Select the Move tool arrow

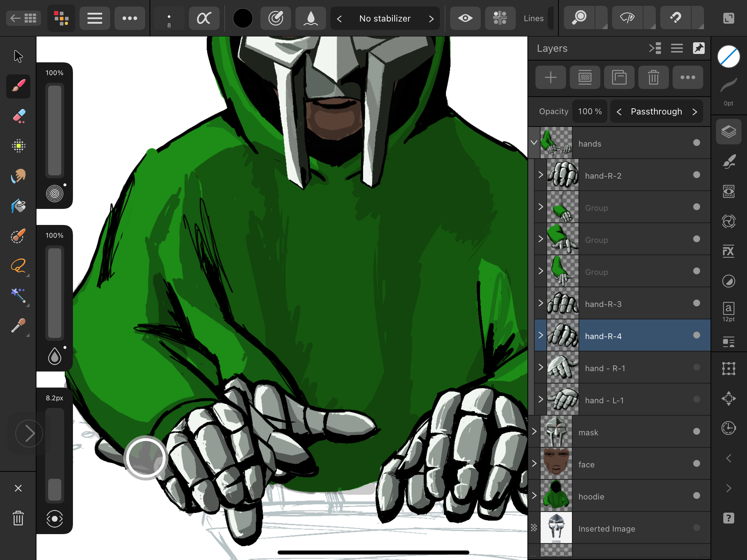click(x=18, y=57)
